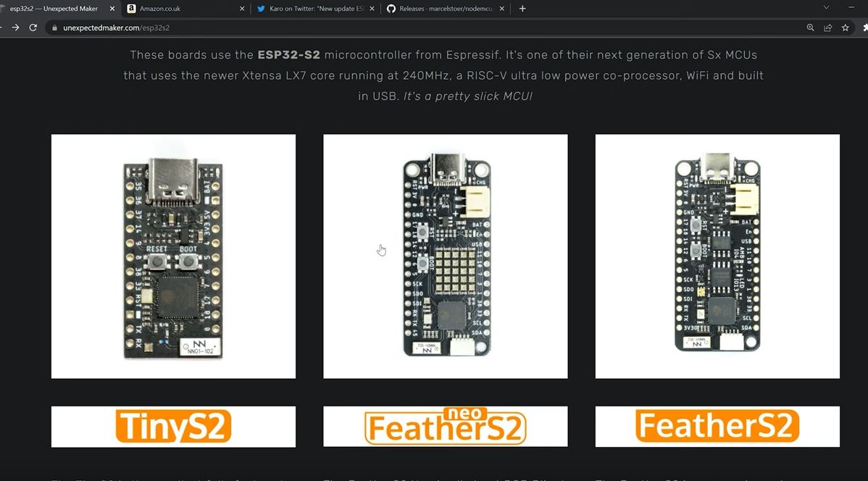The image size is (868, 481).
Task: Click the italic "It's a pretty slick MCU!" text
Action: click(468, 96)
